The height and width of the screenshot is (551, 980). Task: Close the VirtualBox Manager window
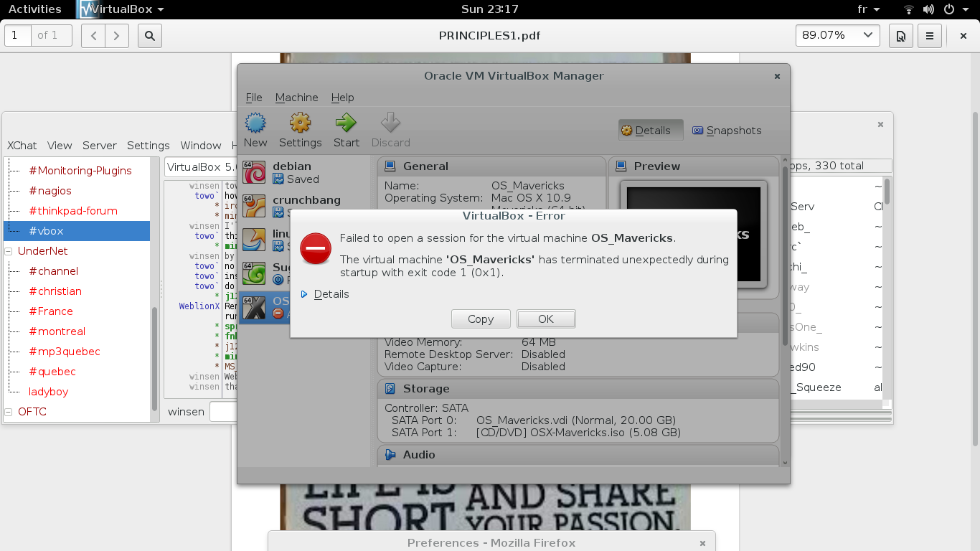(777, 76)
